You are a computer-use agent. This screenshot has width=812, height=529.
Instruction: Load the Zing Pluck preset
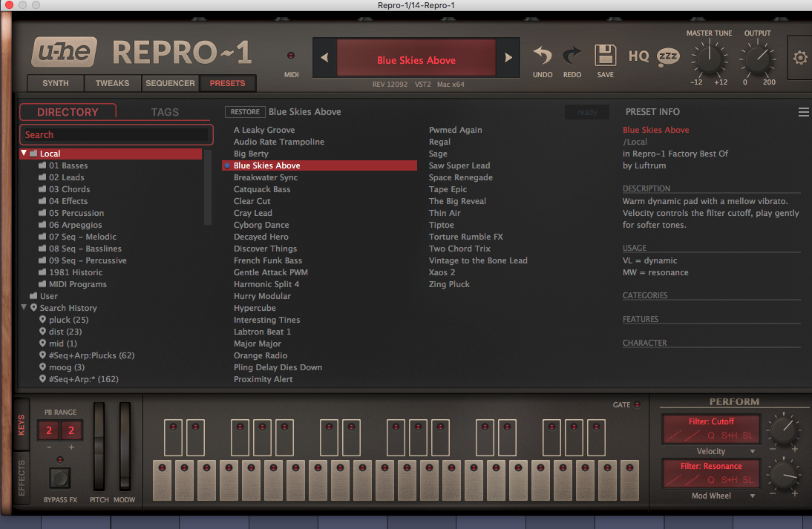(449, 284)
